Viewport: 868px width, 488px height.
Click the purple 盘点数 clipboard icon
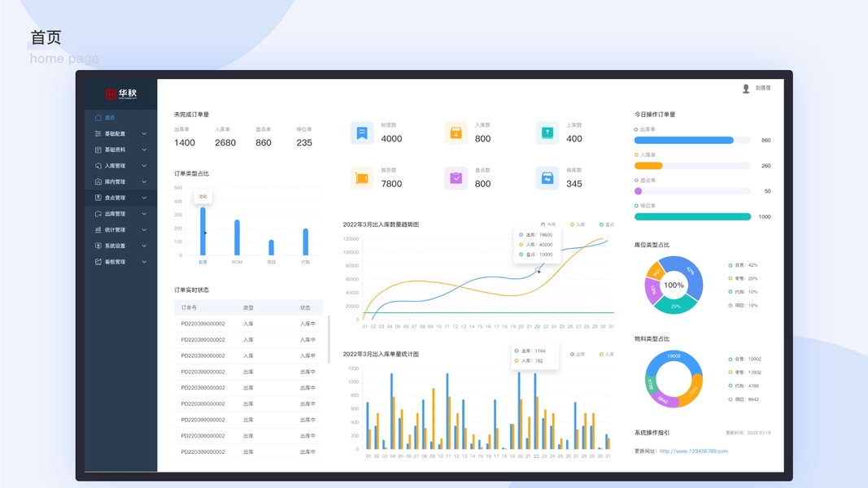click(456, 178)
